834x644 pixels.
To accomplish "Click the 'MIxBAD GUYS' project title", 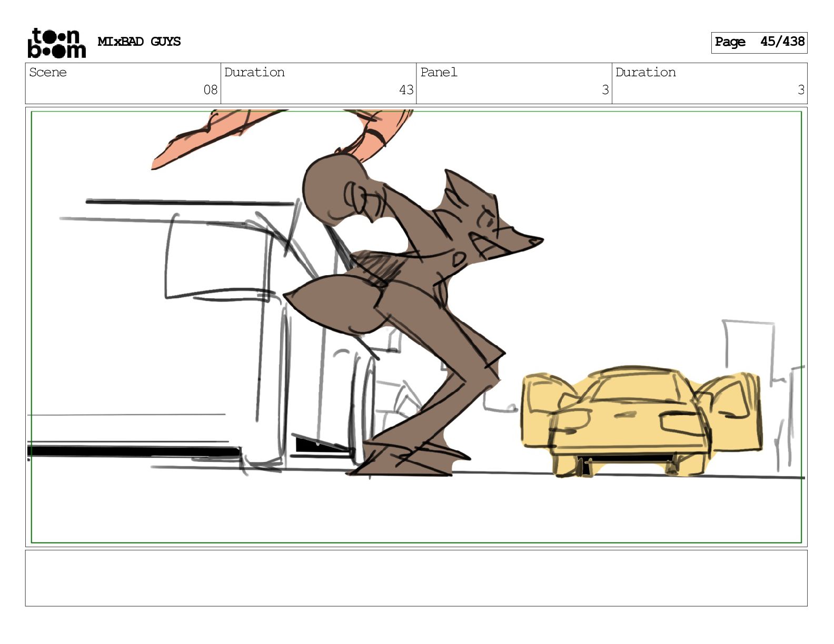I will [x=139, y=42].
